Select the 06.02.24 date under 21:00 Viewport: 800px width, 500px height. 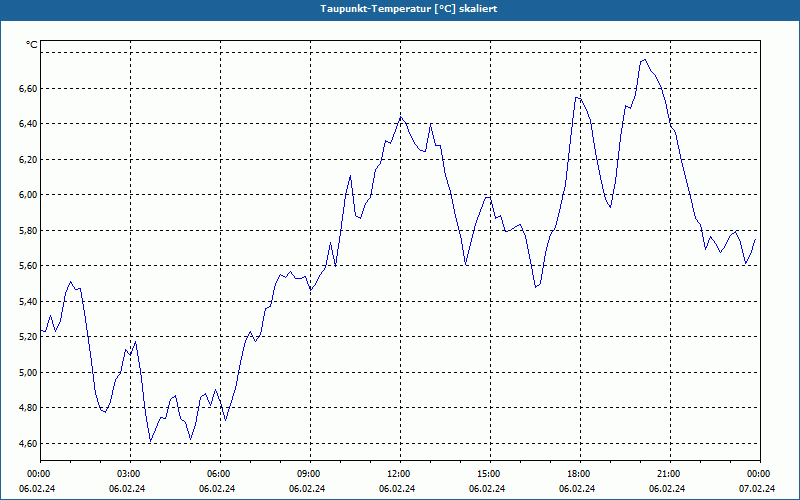point(667,488)
